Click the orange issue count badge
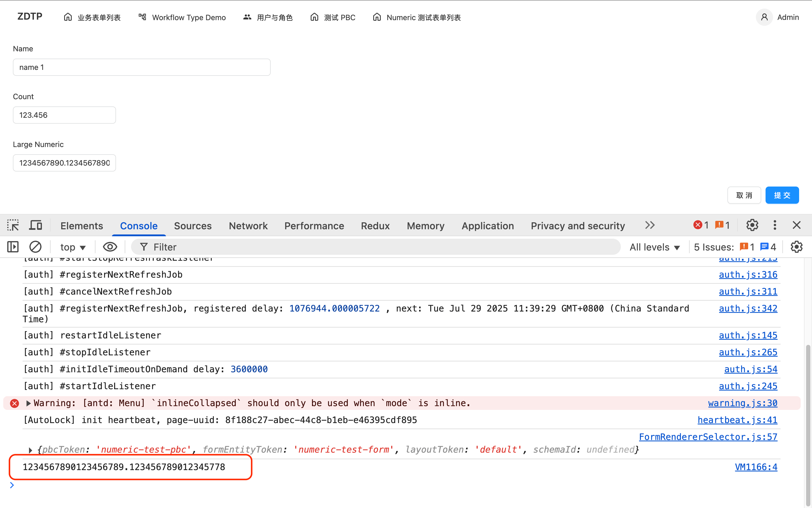This screenshot has width=812, height=508. click(x=722, y=225)
